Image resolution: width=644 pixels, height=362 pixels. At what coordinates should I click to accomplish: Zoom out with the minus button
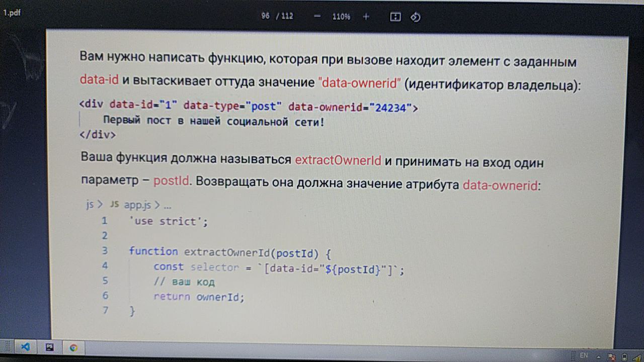pyautogui.click(x=317, y=17)
